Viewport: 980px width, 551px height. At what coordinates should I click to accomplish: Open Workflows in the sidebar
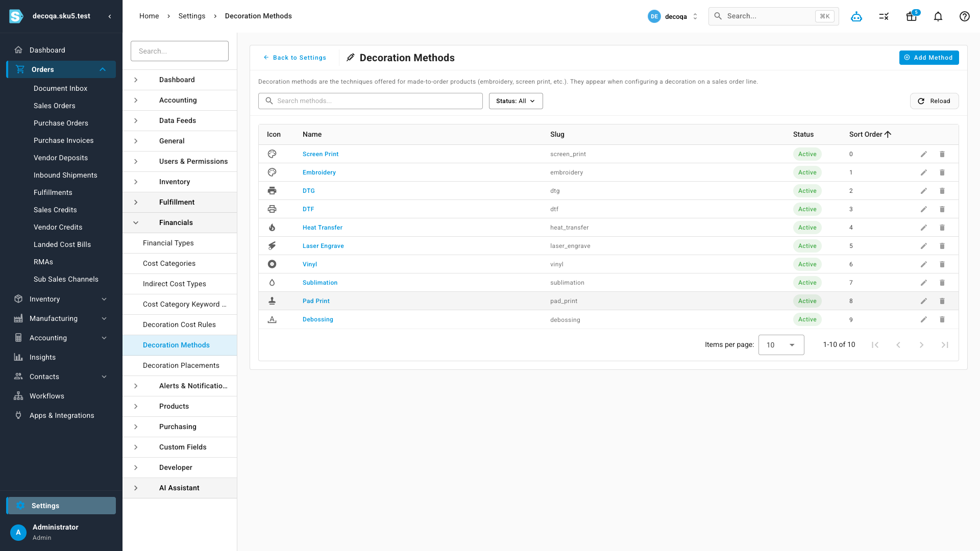pyautogui.click(x=46, y=396)
